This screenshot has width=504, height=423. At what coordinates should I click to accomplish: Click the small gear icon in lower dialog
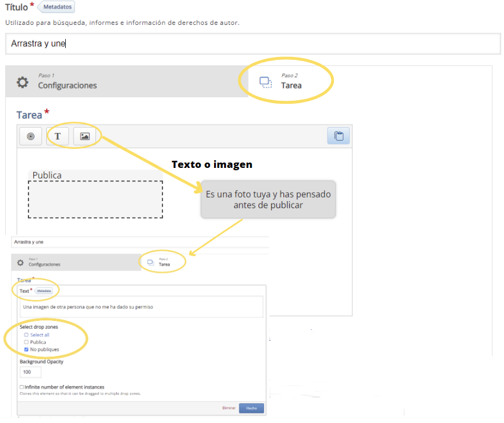click(20, 262)
